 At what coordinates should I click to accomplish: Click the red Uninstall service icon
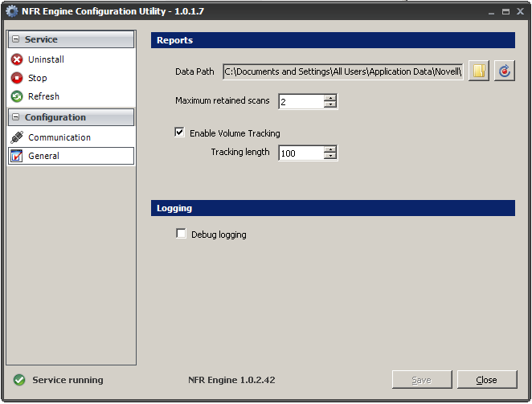pyautogui.click(x=17, y=59)
